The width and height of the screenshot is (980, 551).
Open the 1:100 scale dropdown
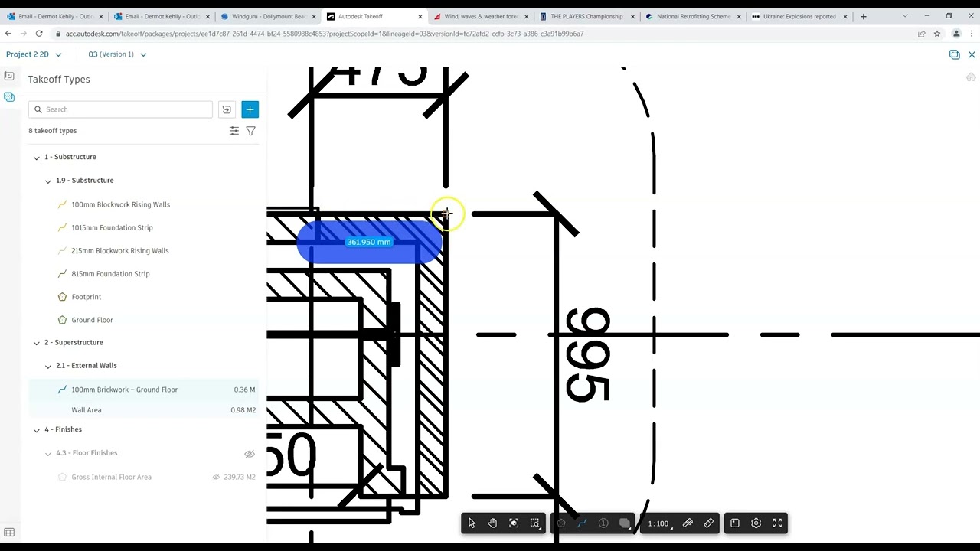660,523
